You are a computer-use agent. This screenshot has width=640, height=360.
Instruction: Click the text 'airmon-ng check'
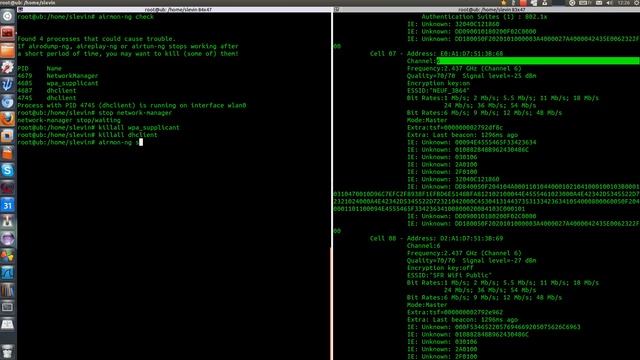[x=126, y=17]
